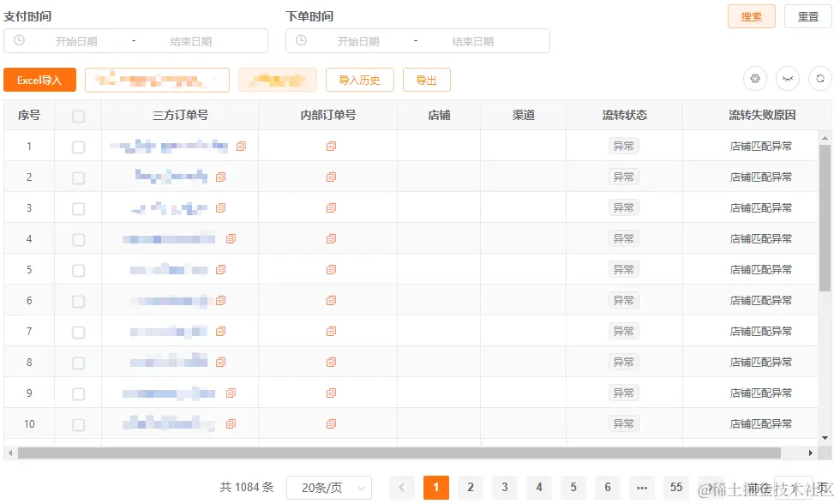
Task: Select all rows via header checkbox
Action: click(x=78, y=117)
